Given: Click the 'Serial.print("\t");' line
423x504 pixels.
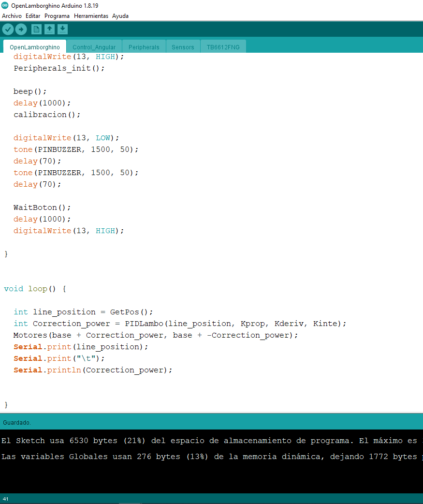Looking at the screenshot, I should click(59, 358).
